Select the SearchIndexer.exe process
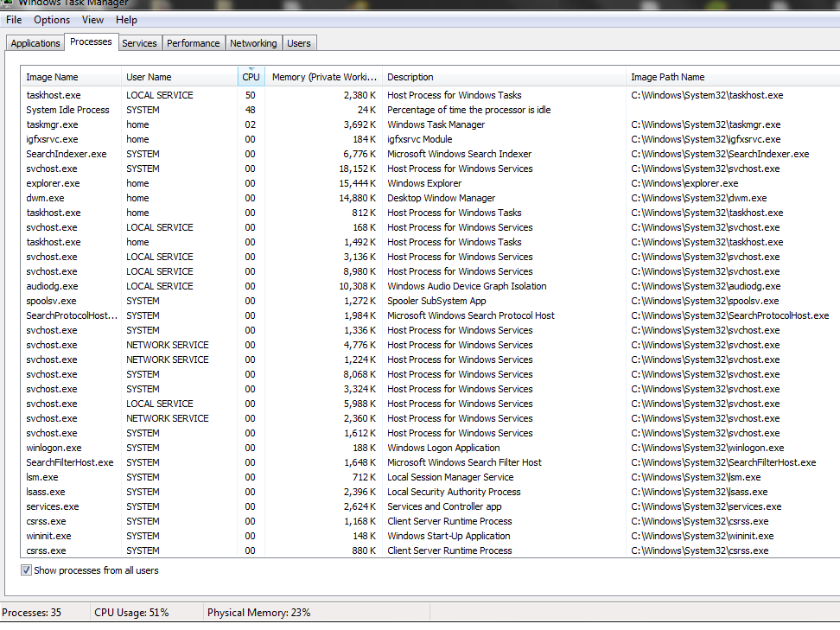The height and width of the screenshot is (630, 840). [x=430, y=154]
